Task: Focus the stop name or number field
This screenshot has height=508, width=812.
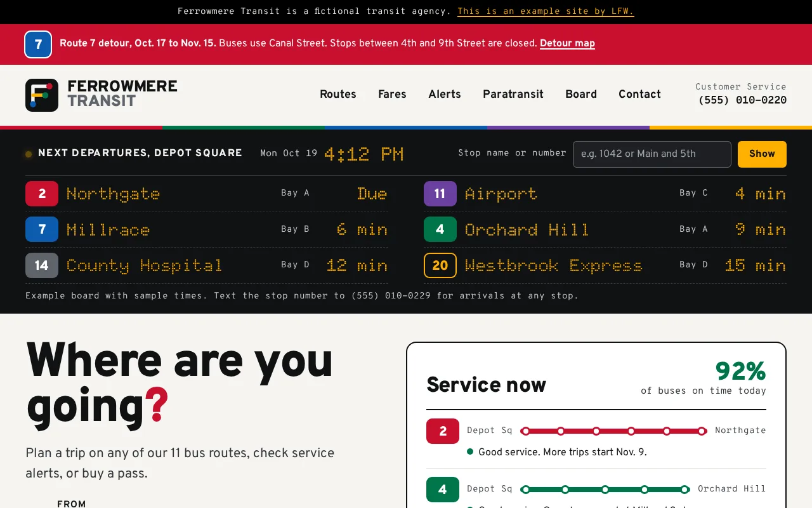Action: 652,154
